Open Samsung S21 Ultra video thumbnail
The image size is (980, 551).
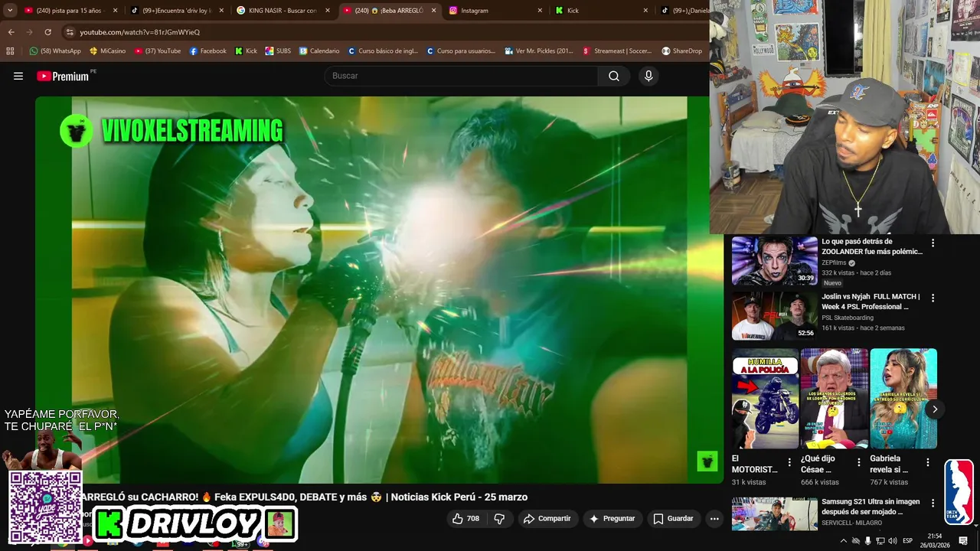click(774, 514)
